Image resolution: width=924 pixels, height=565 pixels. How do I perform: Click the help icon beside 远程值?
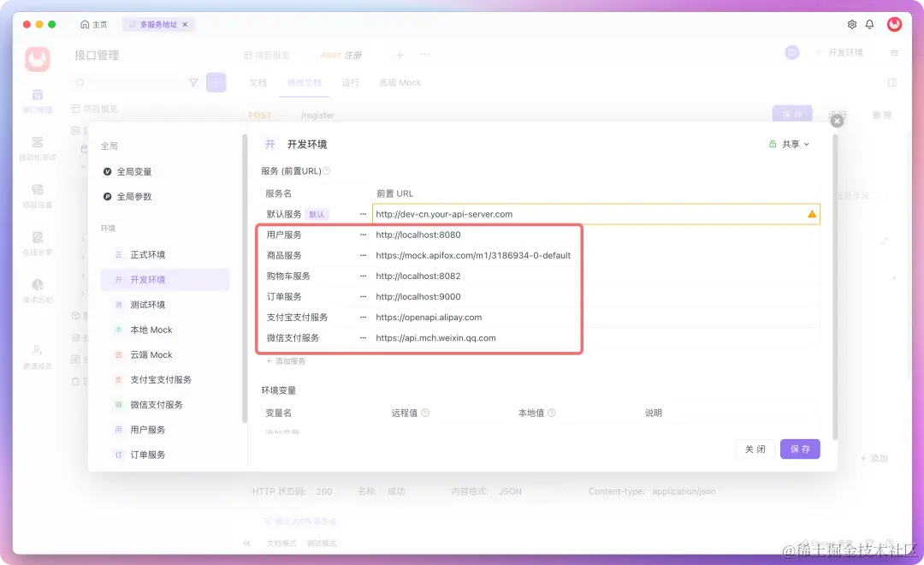coord(425,413)
